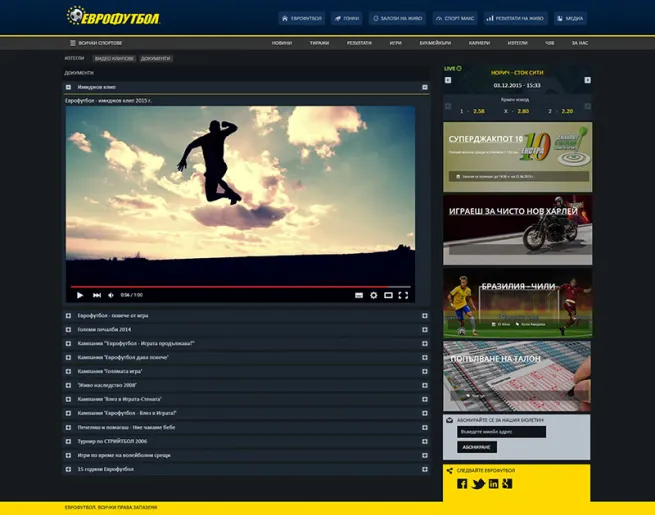The image size is (655, 515).
Task: Show previous live match in widget
Action: [448, 80]
